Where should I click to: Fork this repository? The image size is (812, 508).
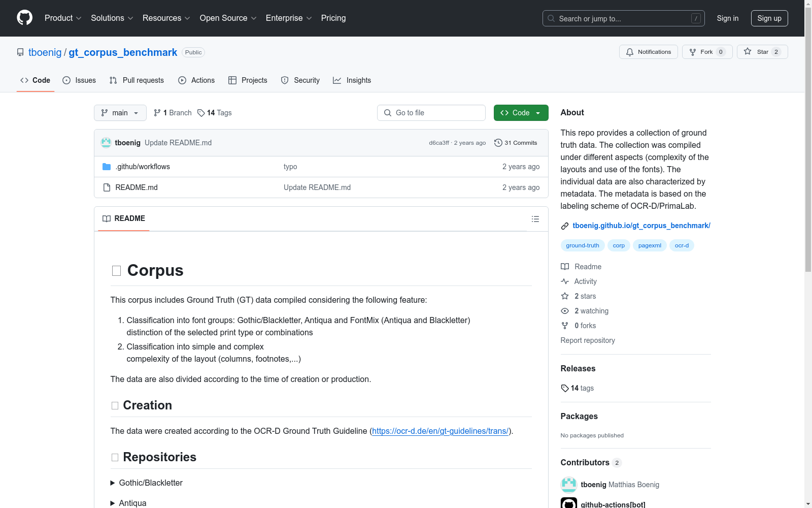[x=707, y=52]
